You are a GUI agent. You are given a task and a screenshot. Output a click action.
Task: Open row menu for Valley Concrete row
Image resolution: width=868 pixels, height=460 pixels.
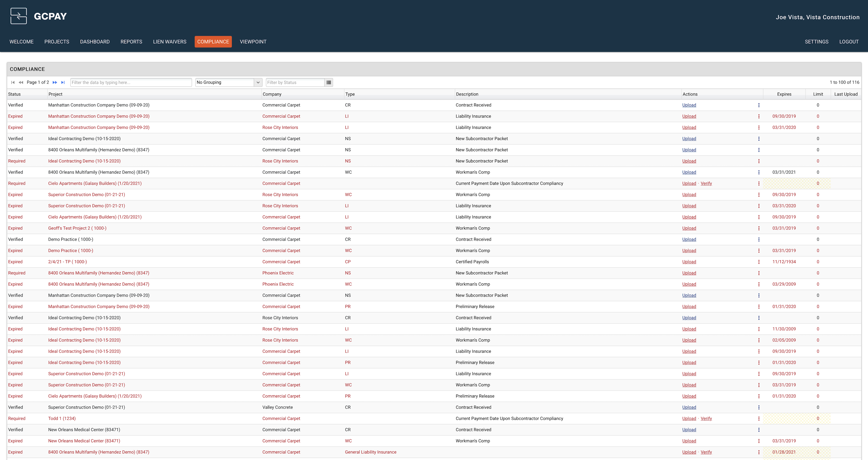(759, 407)
